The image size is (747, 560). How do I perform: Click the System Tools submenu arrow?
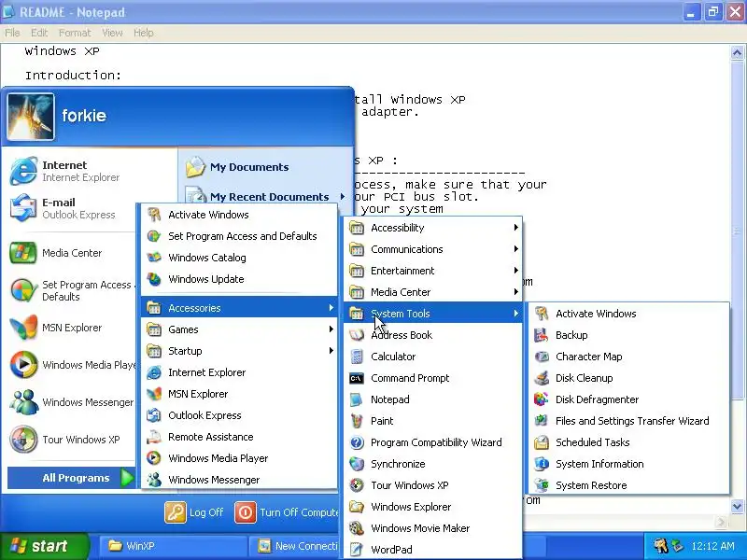[x=516, y=314]
